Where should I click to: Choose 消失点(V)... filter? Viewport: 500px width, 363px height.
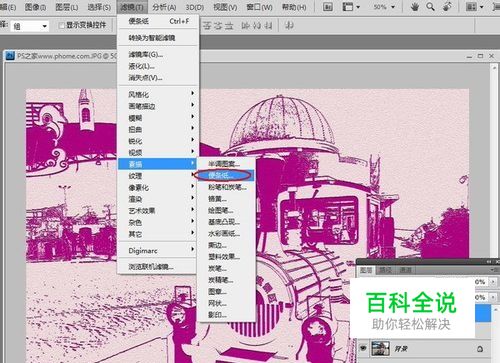click(158, 78)
